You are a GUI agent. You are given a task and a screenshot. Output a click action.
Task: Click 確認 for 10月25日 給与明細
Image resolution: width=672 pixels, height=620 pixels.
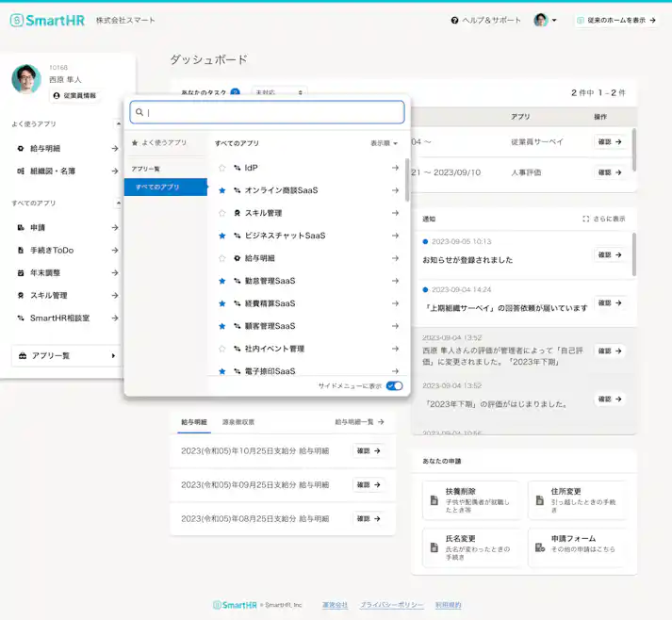(x=369, y=450)
